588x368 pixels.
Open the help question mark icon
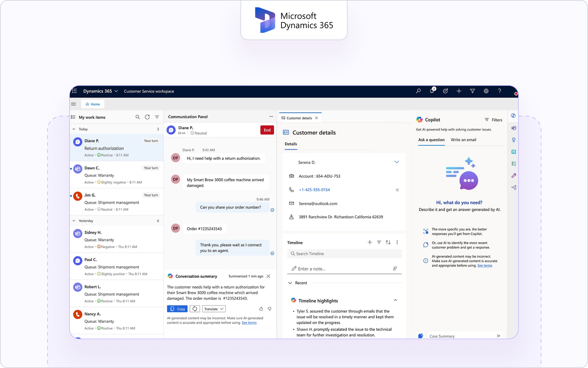(499, 91)
